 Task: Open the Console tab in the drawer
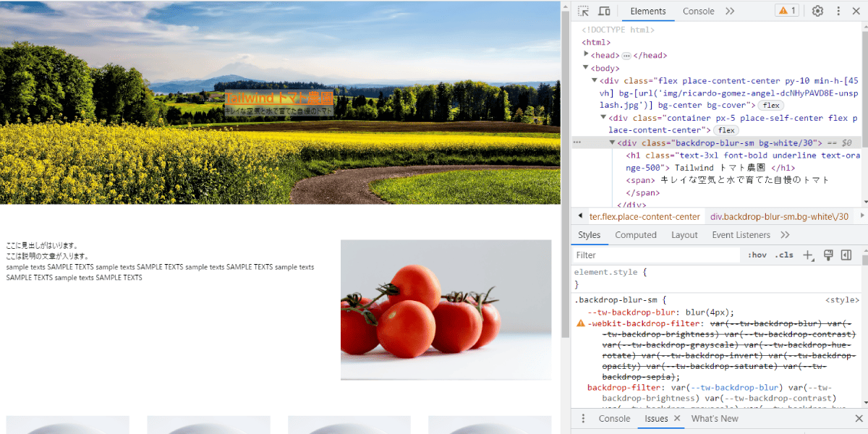point(614,419)
